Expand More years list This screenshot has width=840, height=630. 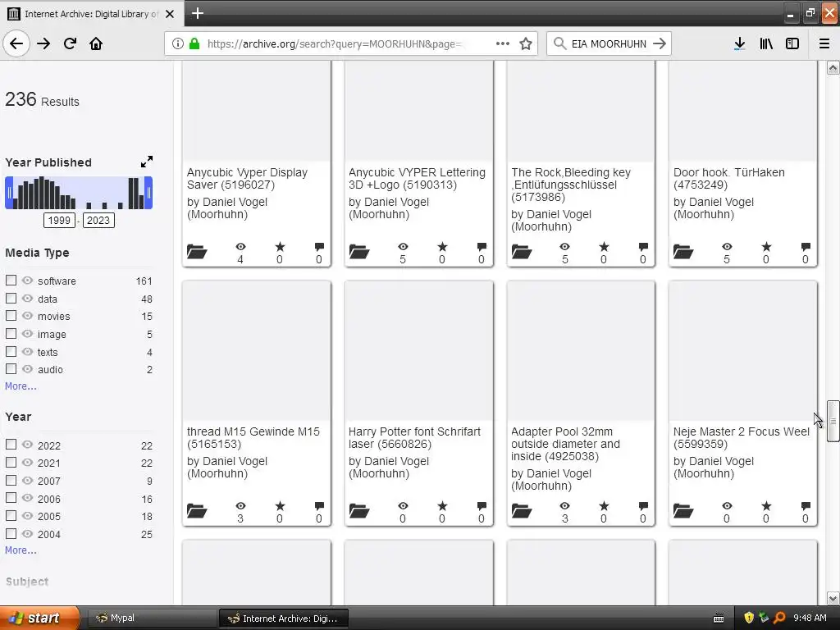point(21,550)
